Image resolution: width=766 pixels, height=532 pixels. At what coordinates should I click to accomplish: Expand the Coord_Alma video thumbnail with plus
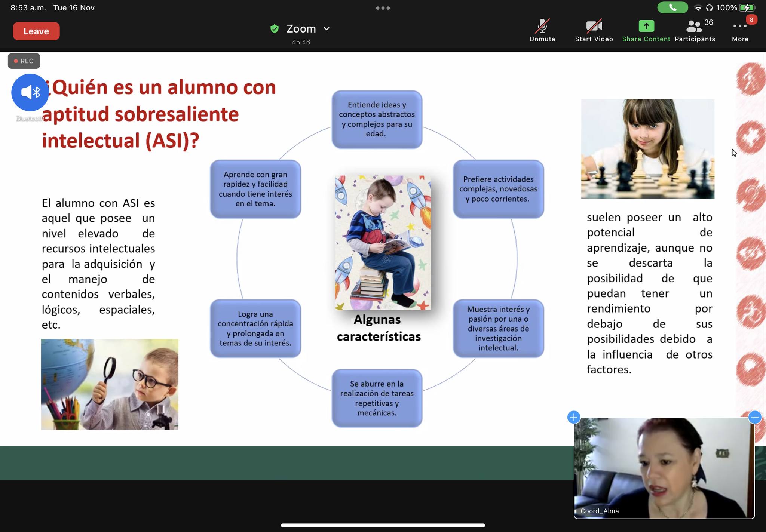pyautogui.click(x=574, y=417)
